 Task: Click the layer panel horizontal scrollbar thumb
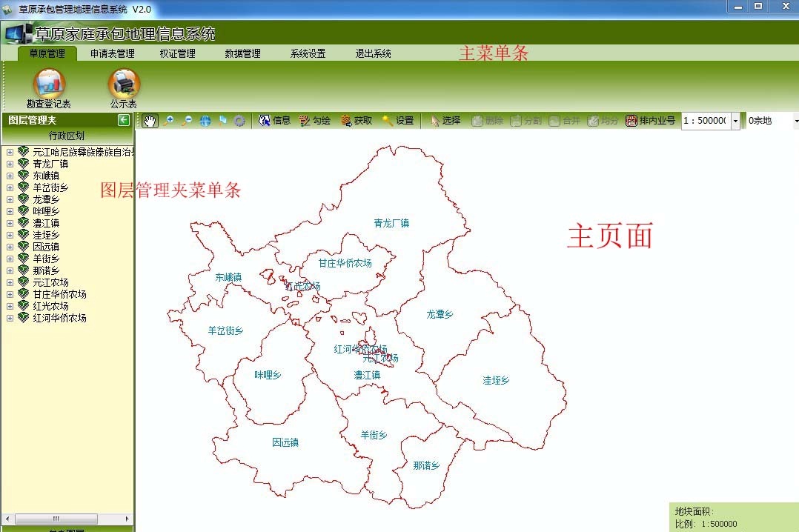55,519
